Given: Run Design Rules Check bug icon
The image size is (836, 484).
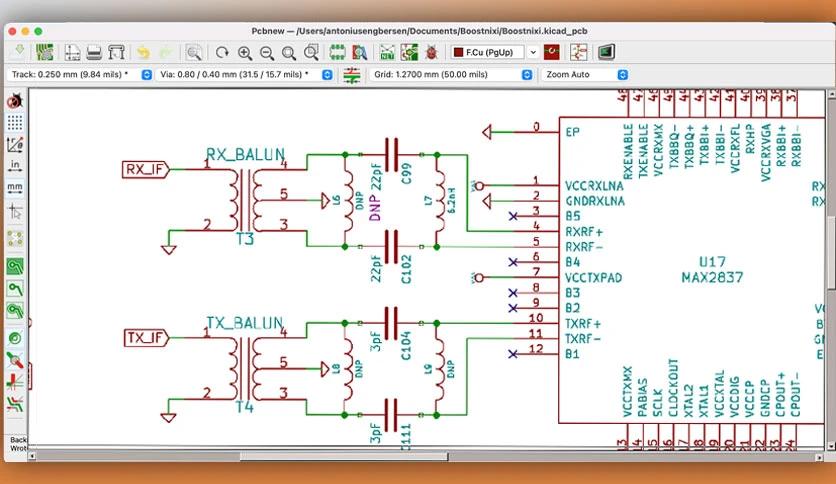Looking at the screenshot, I should coord(431,52).
